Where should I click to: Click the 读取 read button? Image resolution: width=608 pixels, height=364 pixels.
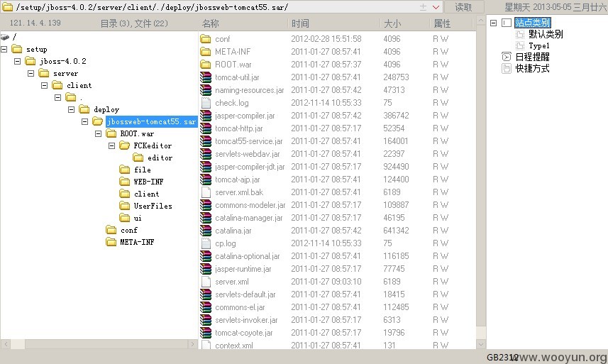point(464,7)
